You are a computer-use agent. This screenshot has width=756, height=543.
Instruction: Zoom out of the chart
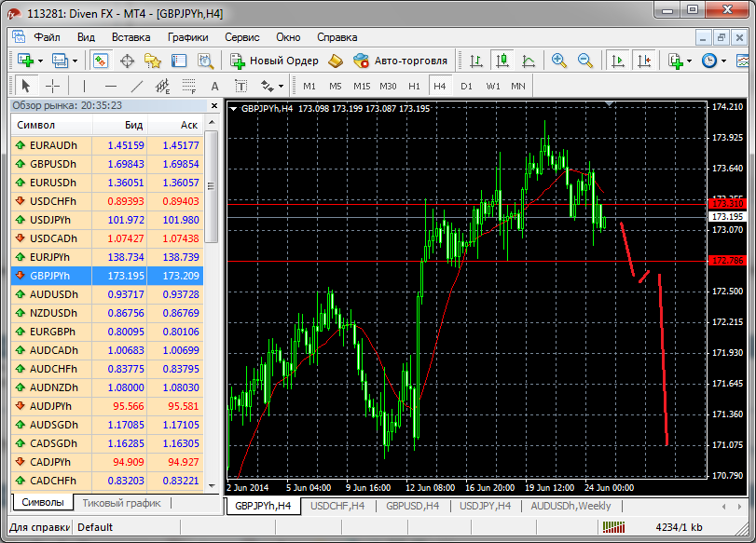[584, 61]
